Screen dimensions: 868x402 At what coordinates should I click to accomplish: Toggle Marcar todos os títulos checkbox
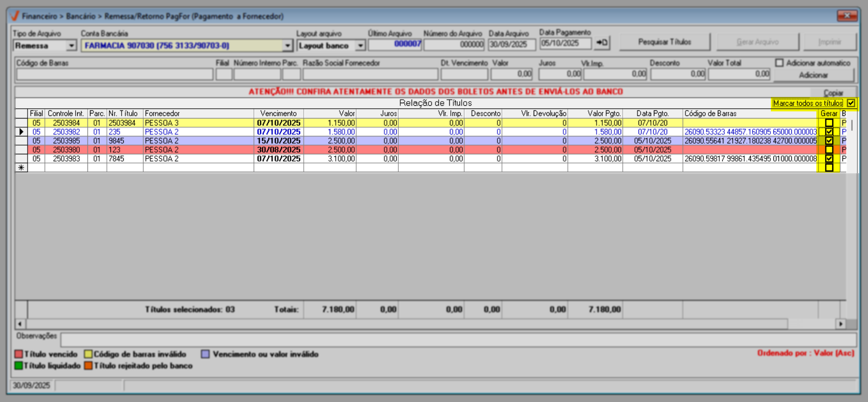[x=851, y=103]
